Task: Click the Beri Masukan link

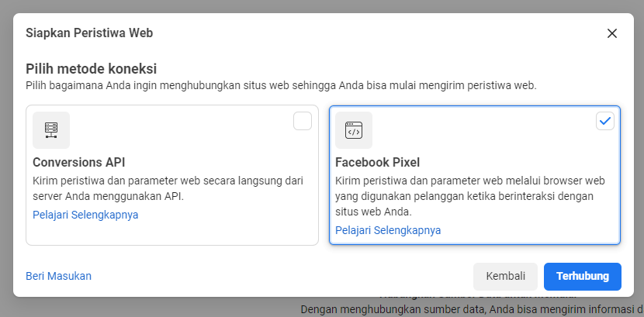Action: [59, 276]
